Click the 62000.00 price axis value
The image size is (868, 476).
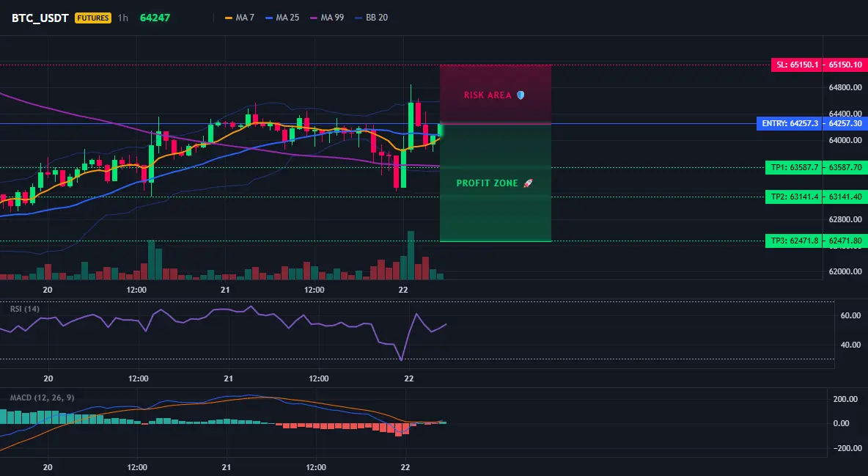click(845, 271)
